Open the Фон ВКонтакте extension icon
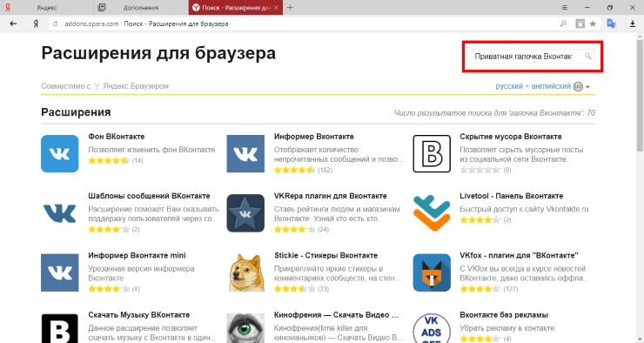This screenshot has width=644, height=343. (59, 153)
